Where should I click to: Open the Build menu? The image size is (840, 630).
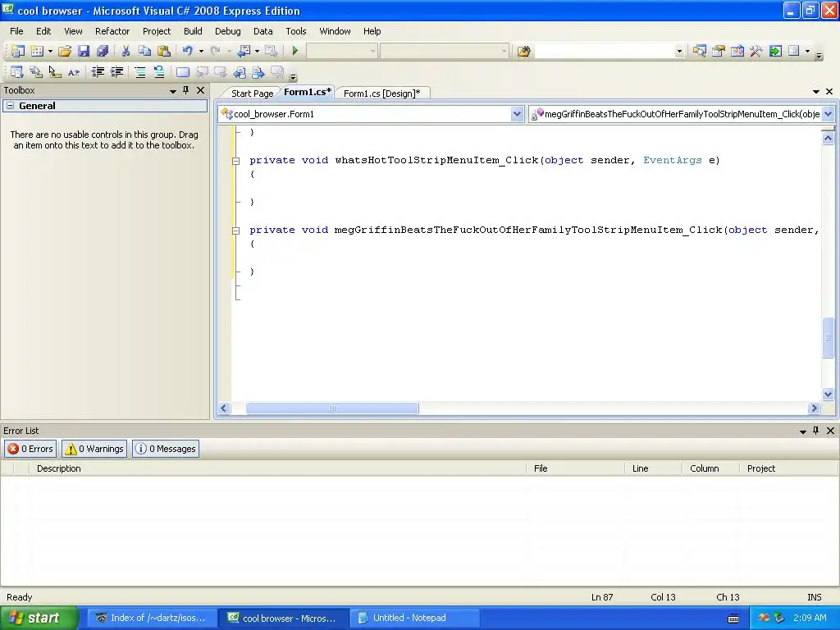(x=193, y=31)
